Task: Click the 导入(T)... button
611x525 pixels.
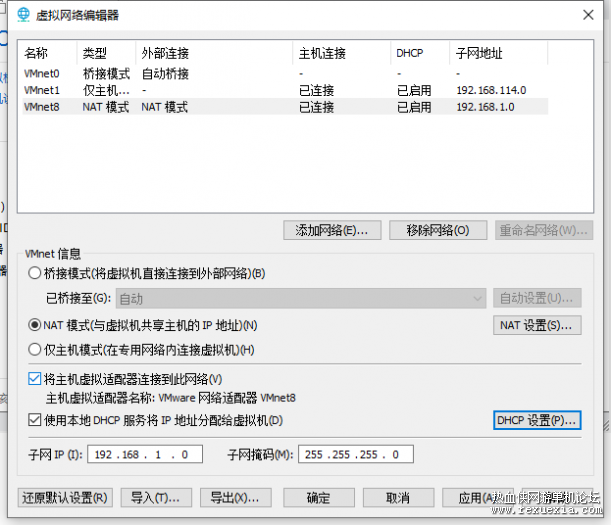Action: (156, 498)
